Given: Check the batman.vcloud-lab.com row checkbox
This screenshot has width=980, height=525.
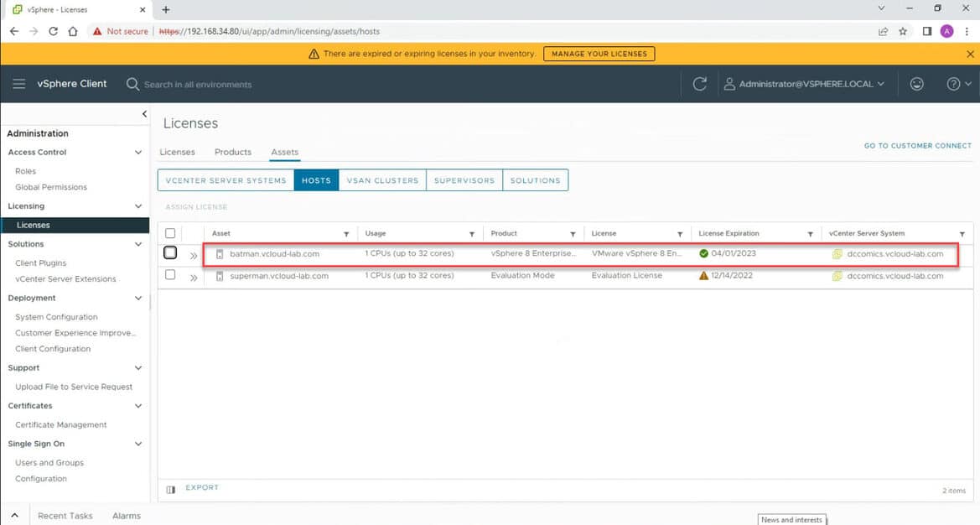Looking at the screenshot, I should tap(170, 253).
